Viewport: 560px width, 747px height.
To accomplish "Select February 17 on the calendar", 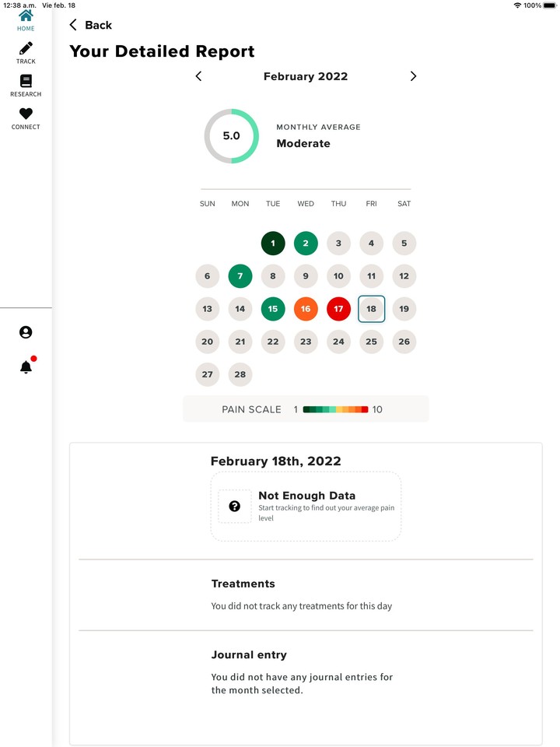I will pyautogui.click(x=338, y=309).
